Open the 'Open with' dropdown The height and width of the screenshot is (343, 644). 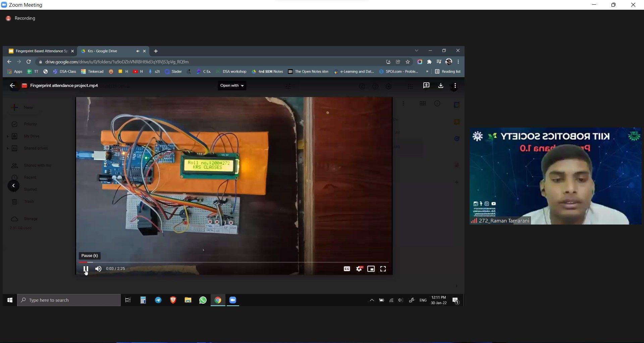[x=232, y=86]
